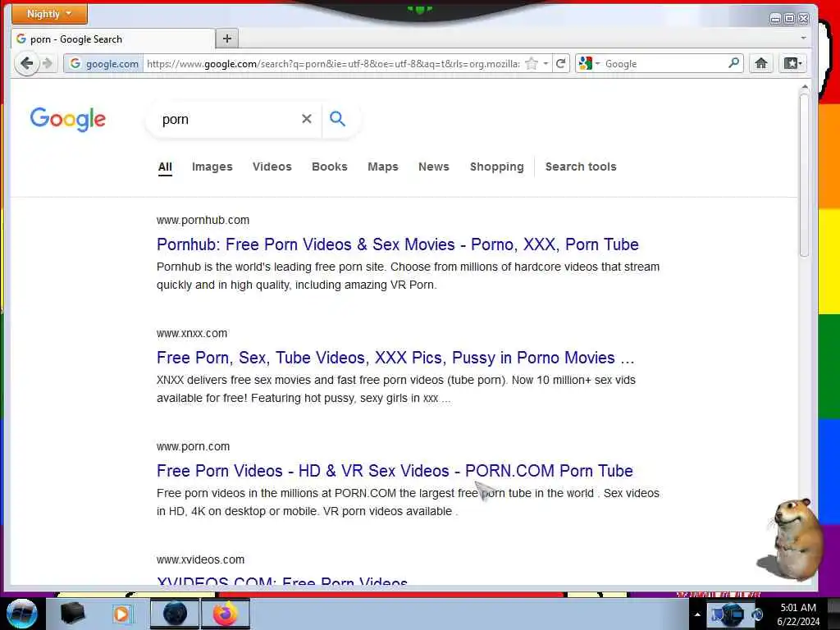Switch to the Maps tab

point(383,167)
